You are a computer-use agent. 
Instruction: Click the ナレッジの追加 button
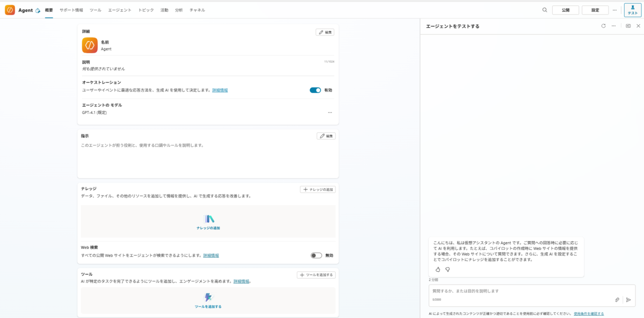coord(318,190)
